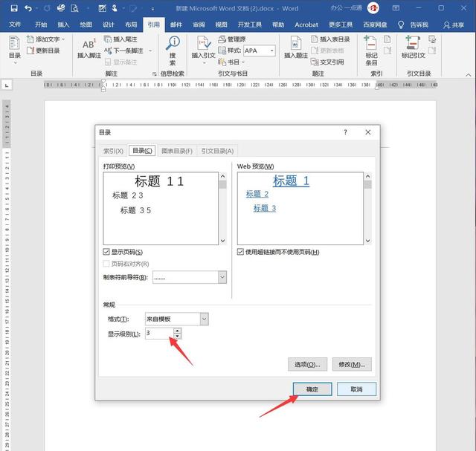Collapse the ribbon with the chevron
The image size is (476, 451).
click(x=469, y=74)
